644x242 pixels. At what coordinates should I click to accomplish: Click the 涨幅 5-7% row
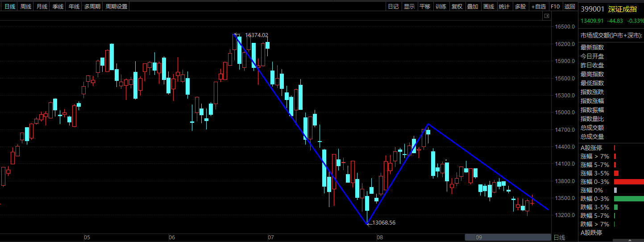pos(611,165)
